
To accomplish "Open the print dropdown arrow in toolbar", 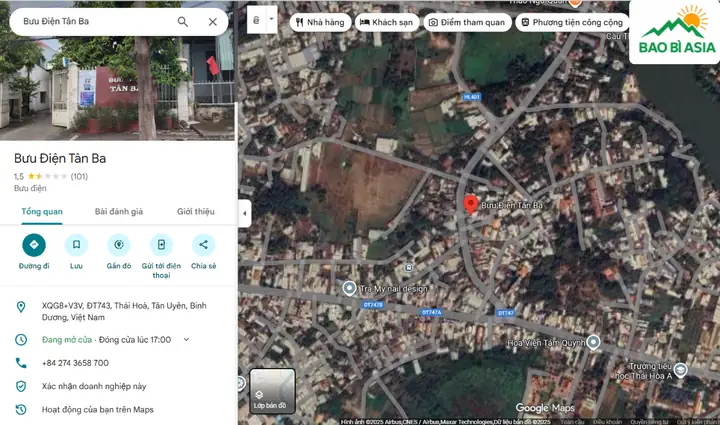I will point(271,19).
